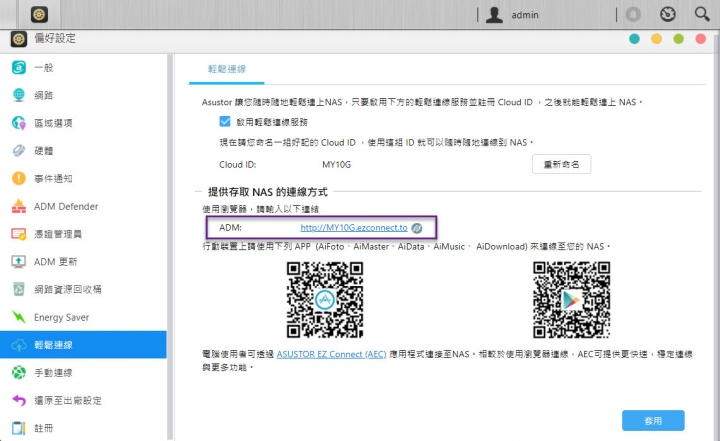This screenshot has width=720, height=441.
Task: Click the admin username label
Action: point(525,15)
